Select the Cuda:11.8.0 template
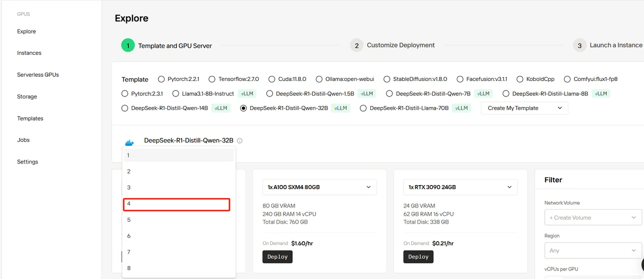Image resolution: width=644 pixels, height=279 pixels. coord(272,79)
